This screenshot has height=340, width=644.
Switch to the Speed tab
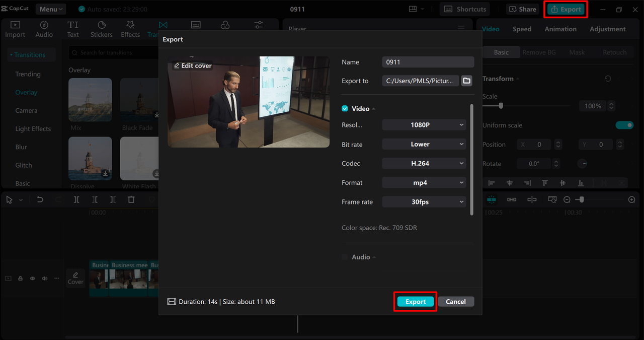[522, 29]
